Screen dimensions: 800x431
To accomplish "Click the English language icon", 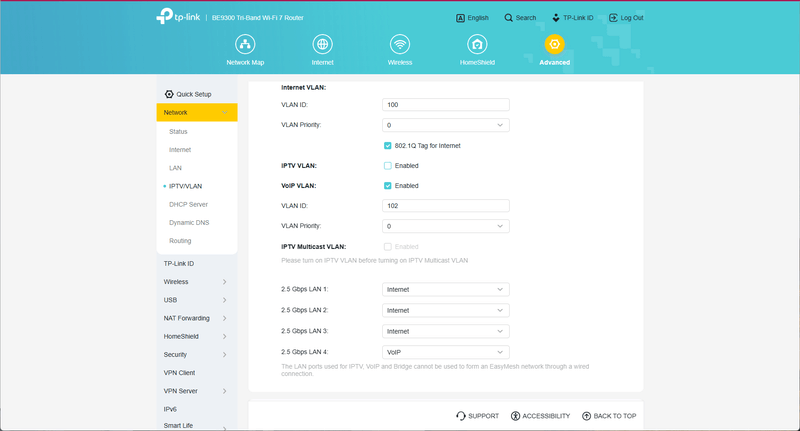I will pyautogui.click(x=460, y=18).
